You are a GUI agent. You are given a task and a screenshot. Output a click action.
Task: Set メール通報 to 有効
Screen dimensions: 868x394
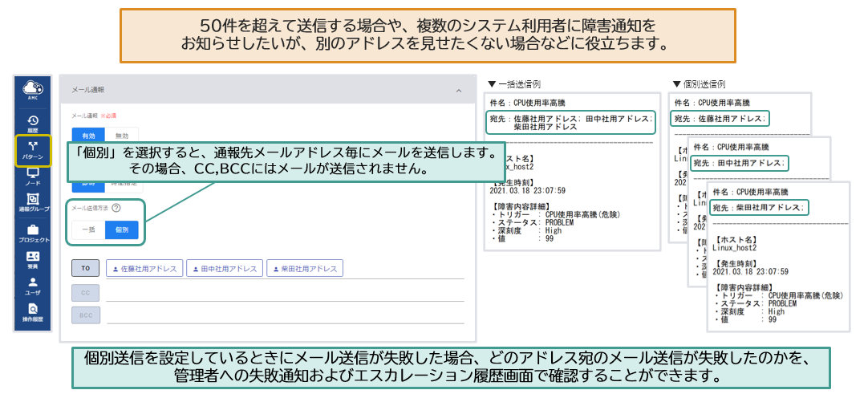click(x=87, y=136)
